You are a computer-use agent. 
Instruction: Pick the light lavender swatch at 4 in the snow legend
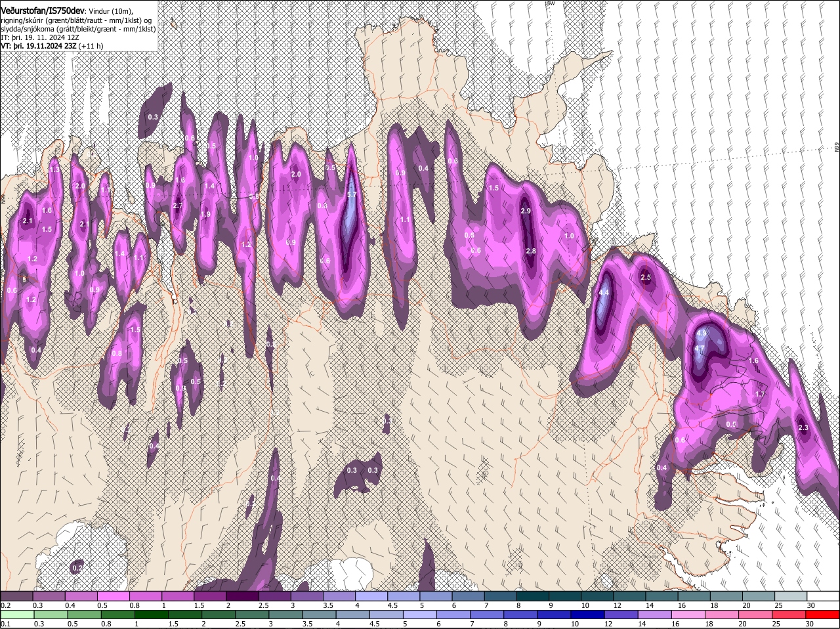coord(371,596)
